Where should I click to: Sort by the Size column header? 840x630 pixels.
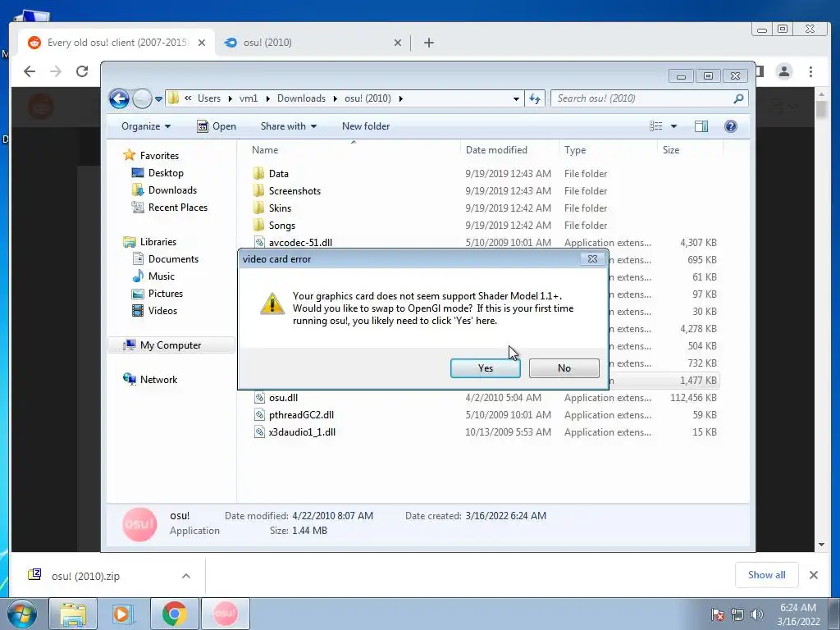pyautogui.click(x=689, y=150)
